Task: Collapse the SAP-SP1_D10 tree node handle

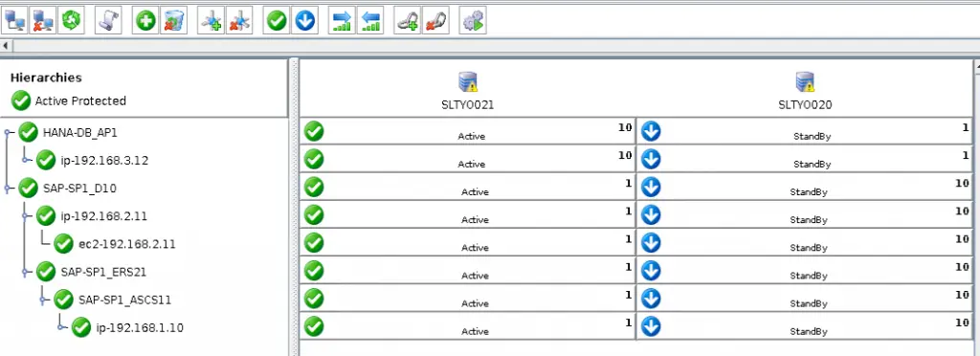Action: tap(8, 188)
